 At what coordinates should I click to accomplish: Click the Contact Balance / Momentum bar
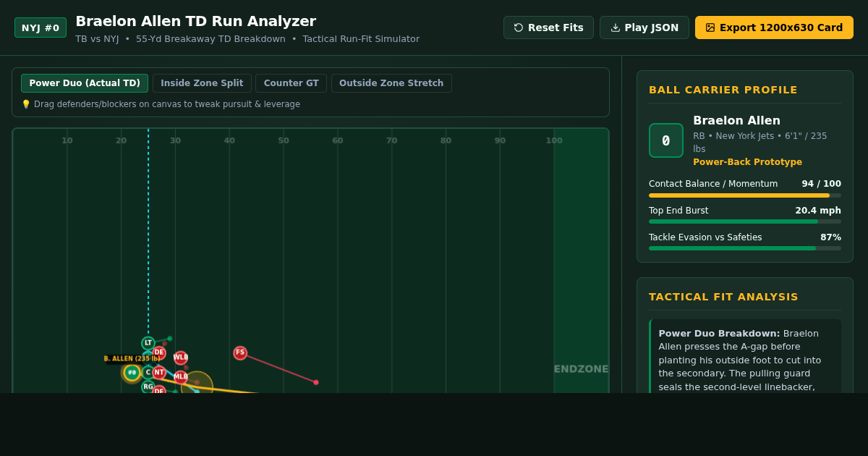(x=745, y=195)
